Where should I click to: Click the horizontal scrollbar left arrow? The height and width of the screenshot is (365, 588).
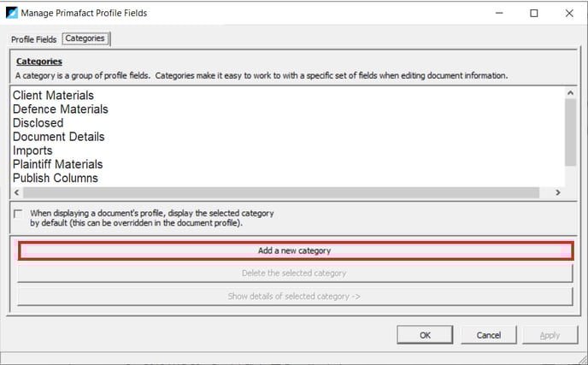coord(16,192)
